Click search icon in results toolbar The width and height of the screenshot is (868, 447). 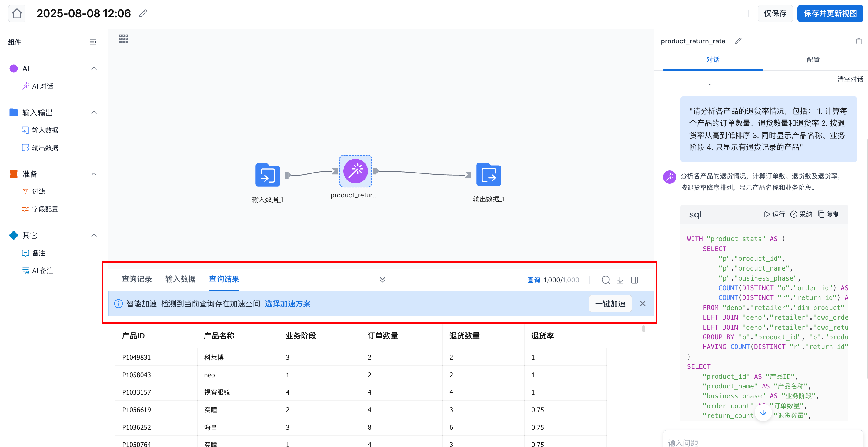pyautogui.click(x=606, y=280)
